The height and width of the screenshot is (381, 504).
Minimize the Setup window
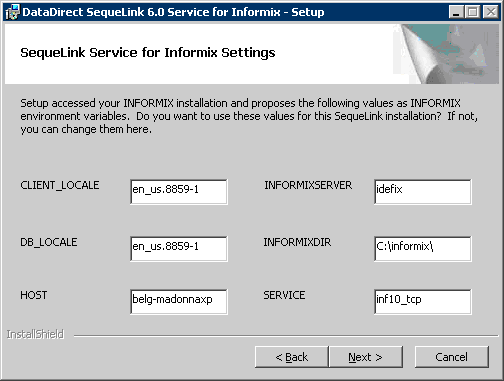[x=456, y=12]
